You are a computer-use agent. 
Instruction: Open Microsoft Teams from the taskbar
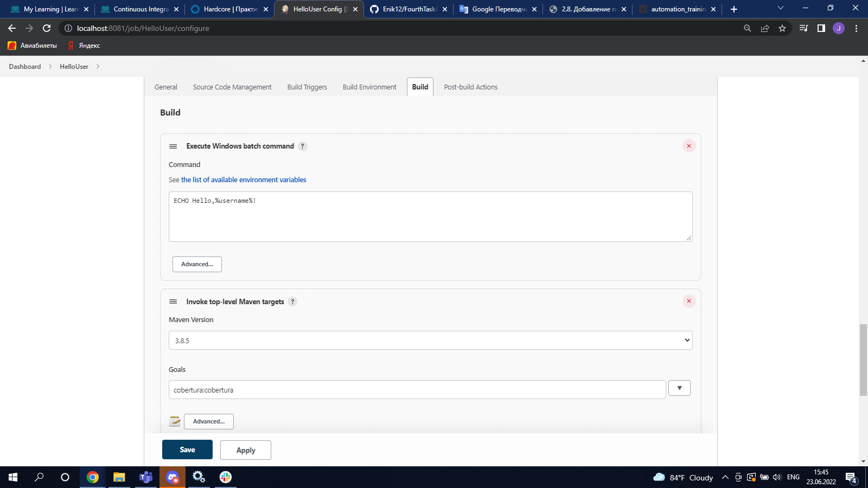(145, 477)
